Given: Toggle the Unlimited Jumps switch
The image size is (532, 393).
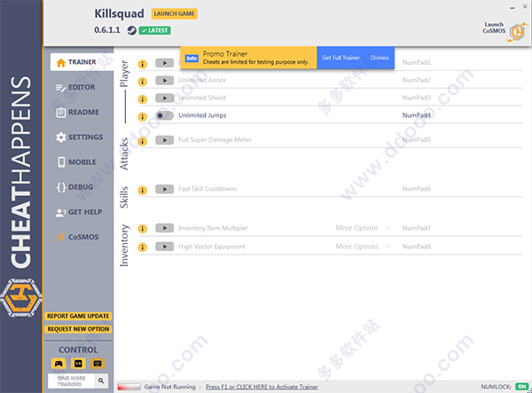Looking at the screenshot, I should pos(165,115).
